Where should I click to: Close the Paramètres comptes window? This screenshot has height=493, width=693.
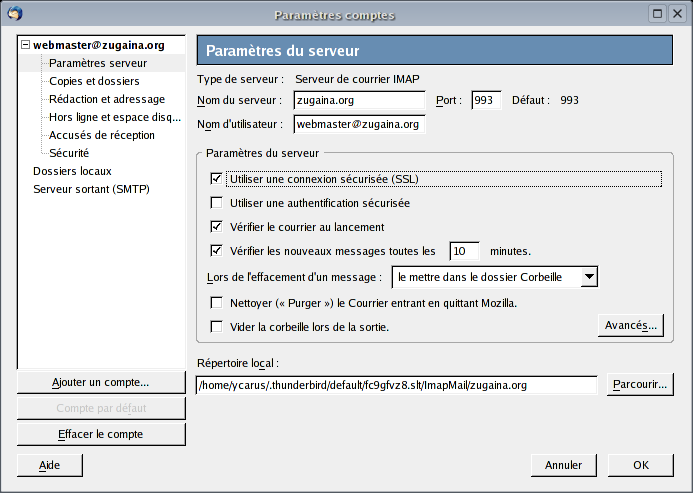[677, 14]
